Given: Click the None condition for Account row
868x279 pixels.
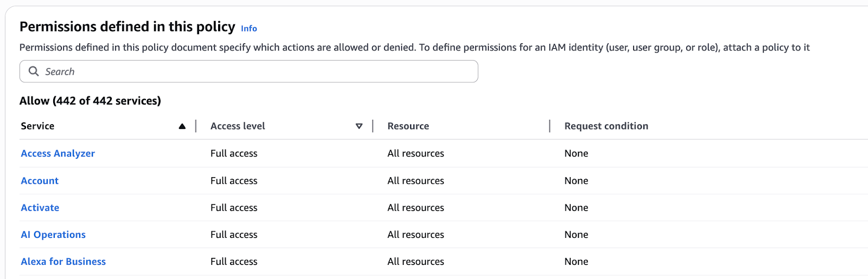Looking at the screenshot, I should click(576, 180).
